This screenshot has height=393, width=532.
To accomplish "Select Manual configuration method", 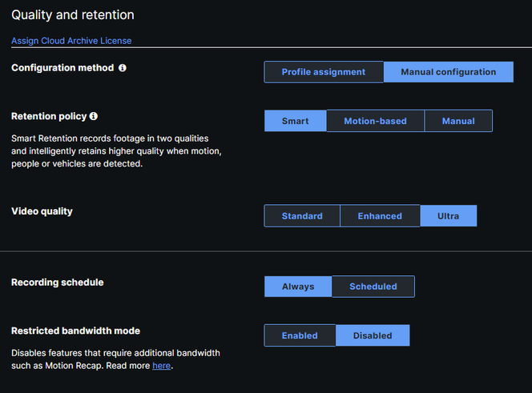I will click(448, 72).
